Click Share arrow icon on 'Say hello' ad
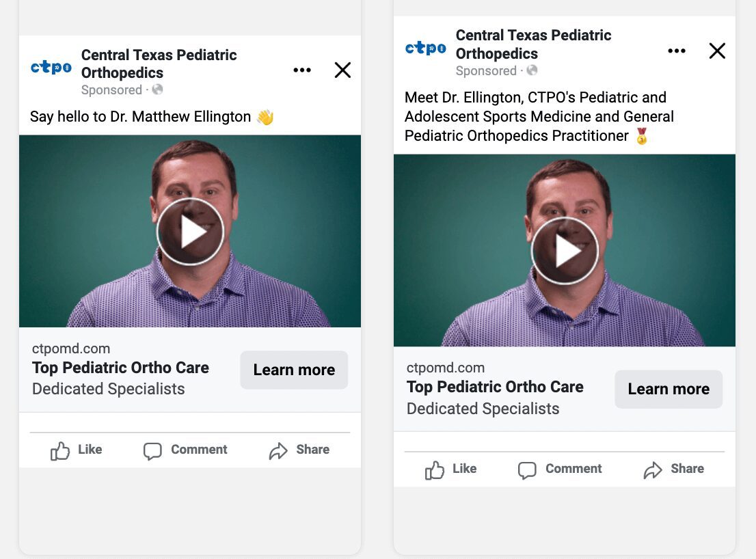The height and width of the screenshot is (559, 756). coord(278,450)
